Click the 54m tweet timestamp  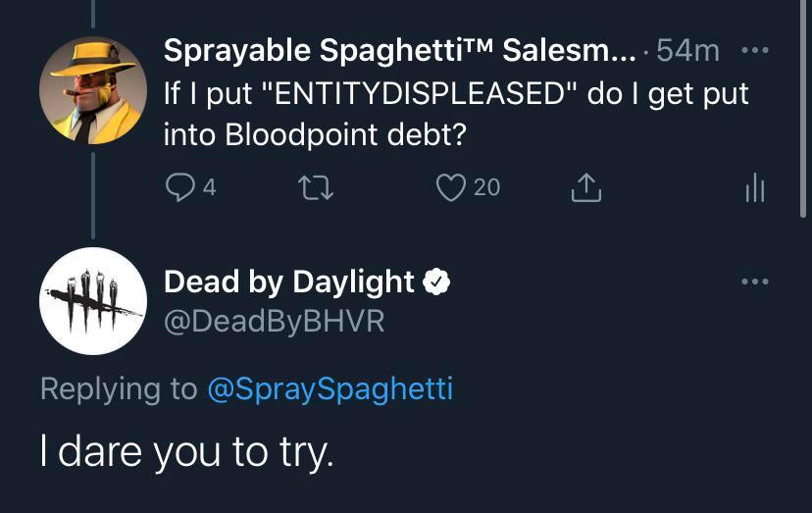point(687,50)
